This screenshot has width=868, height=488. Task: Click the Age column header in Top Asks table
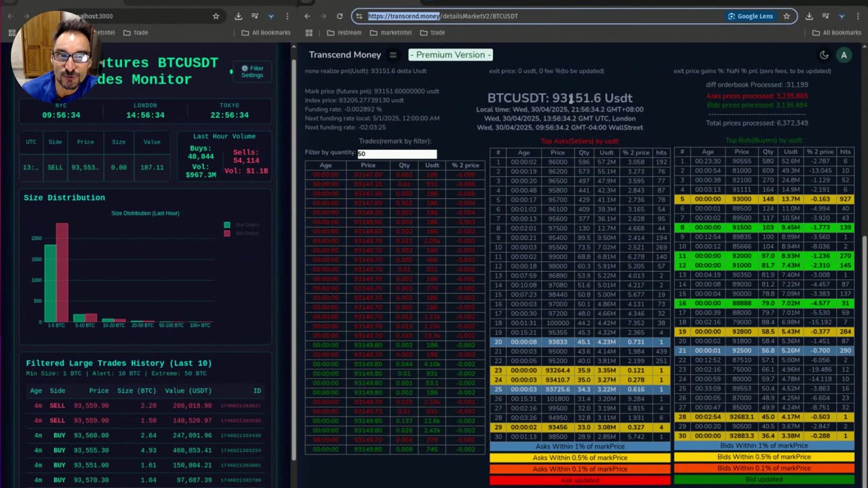click(x=524, y=152)
